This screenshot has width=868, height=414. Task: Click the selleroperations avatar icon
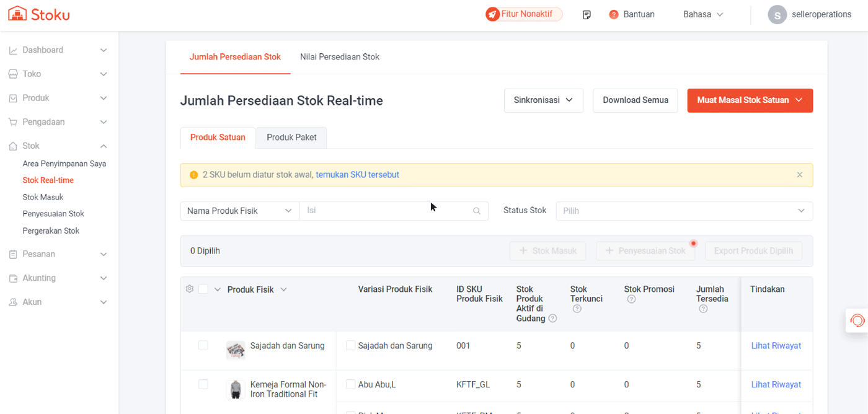[777, 14]
